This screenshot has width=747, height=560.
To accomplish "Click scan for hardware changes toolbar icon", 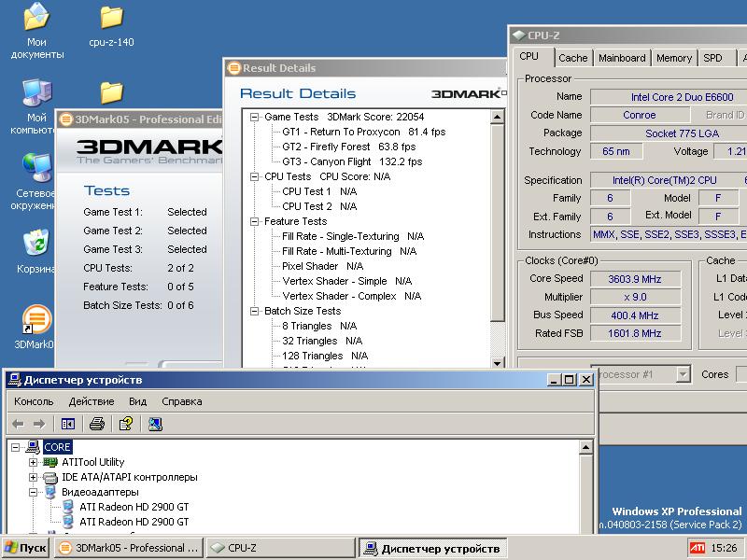I will tap(155, 424).
